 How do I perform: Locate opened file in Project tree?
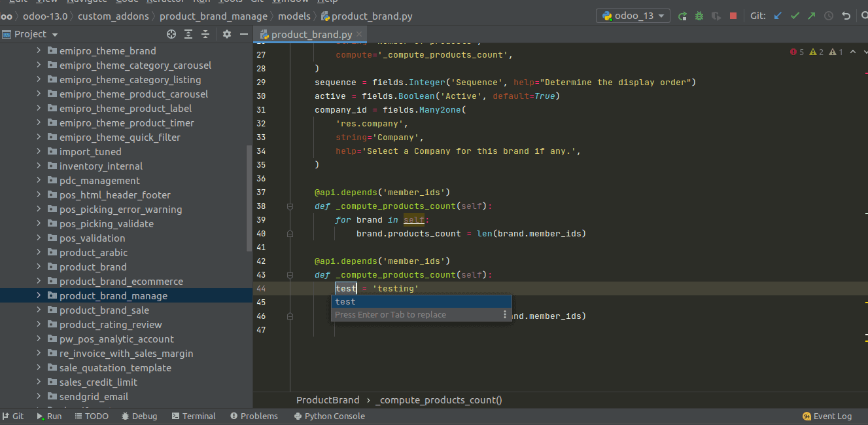tap(171, 34)
